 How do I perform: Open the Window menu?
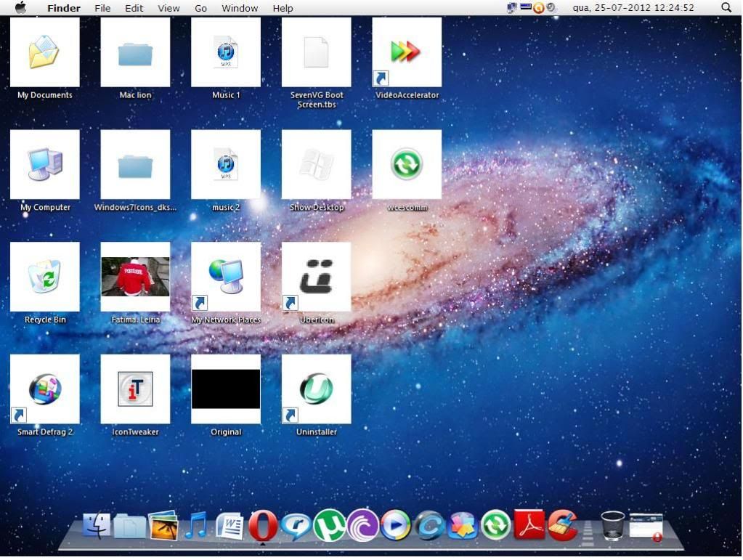point(240,8)
